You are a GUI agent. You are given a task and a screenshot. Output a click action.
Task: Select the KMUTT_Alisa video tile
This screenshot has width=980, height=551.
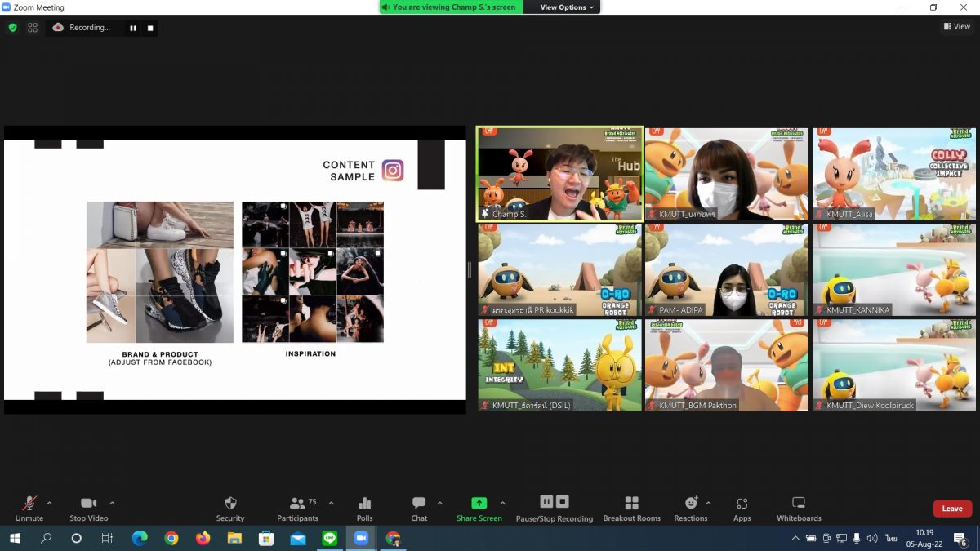(x=893, y=173)
